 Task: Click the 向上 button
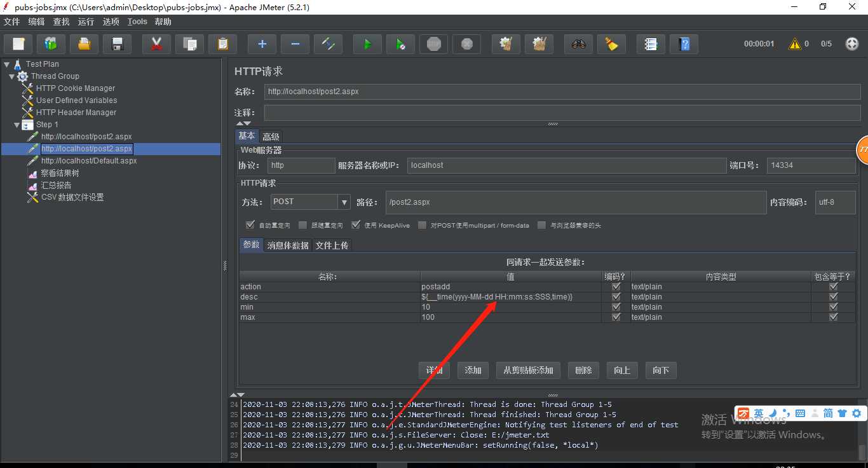click(x=622, y=370)
